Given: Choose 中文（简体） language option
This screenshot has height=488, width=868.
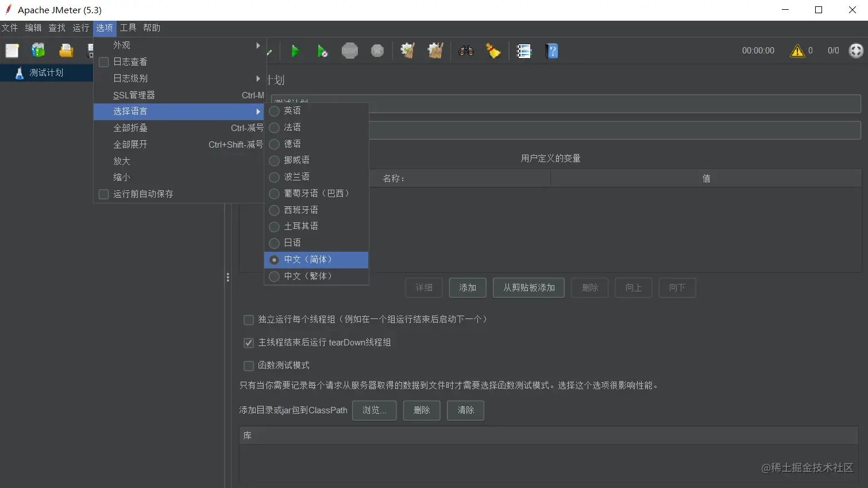Looking at the screenshot, I should [x=316, y=259].
